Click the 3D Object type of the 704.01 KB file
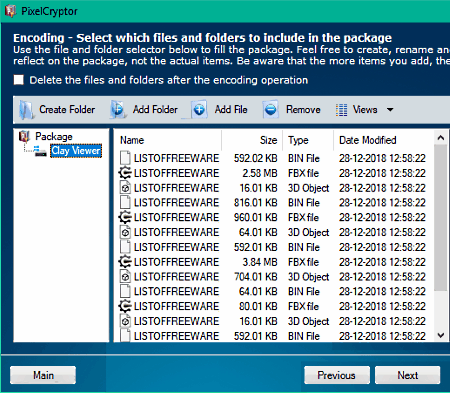450x393 pixels. (309, 277)
